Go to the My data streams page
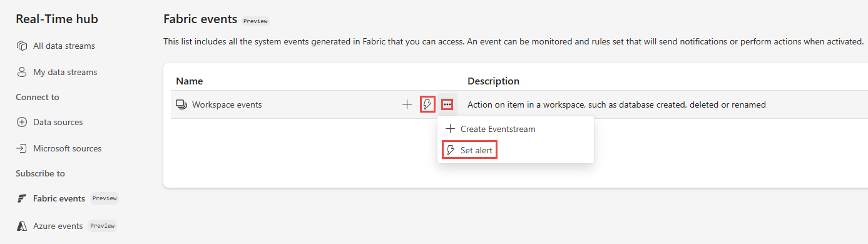 pos(65,72)
